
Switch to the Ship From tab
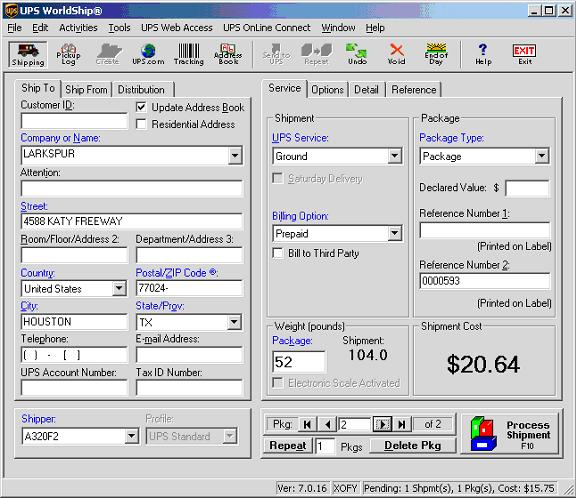coord(86,90)
